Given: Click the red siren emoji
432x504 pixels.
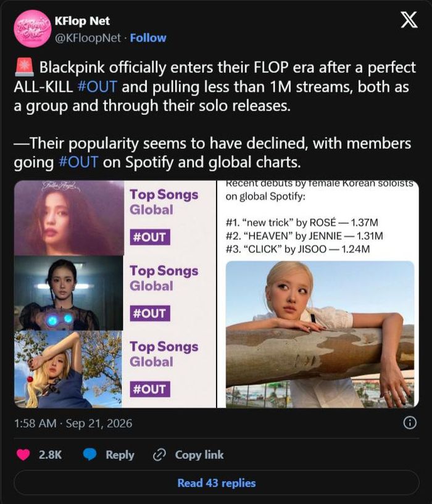Looking at the screenshot, I should [x=24, y=67].
